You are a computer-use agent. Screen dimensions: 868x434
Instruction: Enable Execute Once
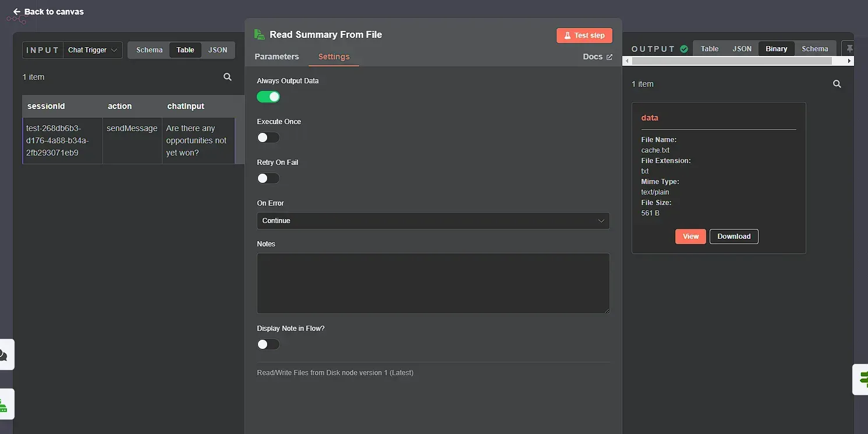268,137
